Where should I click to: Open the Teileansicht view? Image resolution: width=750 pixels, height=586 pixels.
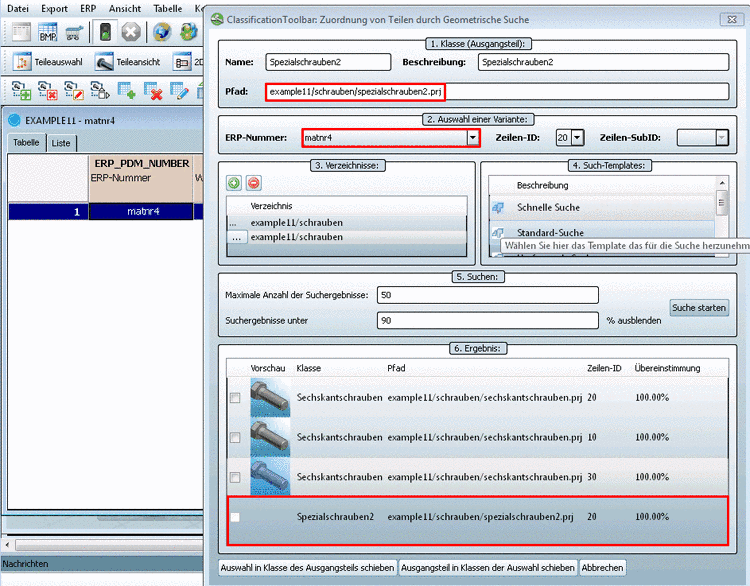click(128, 62)
